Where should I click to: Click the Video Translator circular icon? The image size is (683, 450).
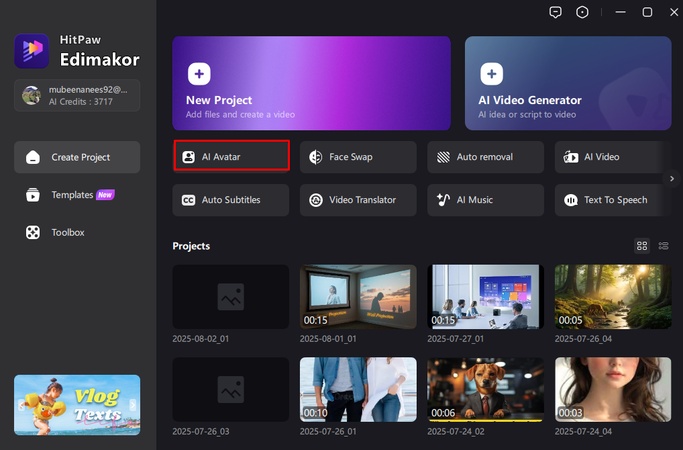(x=316, y=200)
